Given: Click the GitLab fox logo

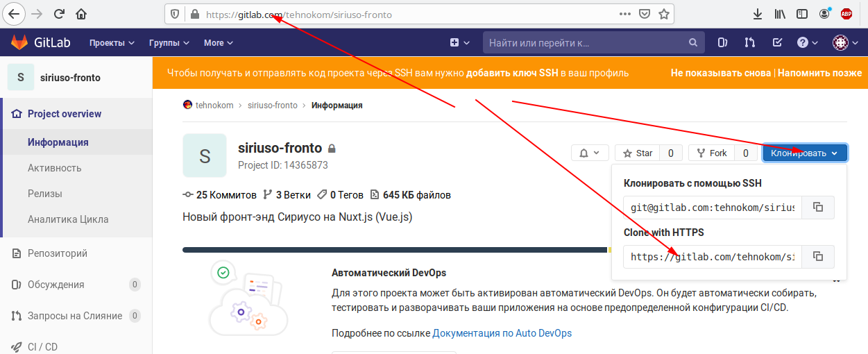Looking at the screenshot, I should [18, 43].
